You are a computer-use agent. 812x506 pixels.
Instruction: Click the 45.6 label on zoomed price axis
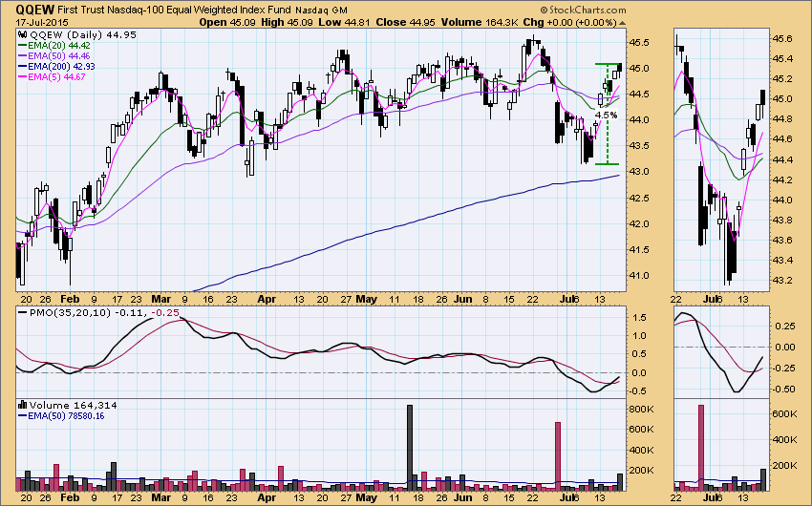pyautogui.click(x=782, y=39)
